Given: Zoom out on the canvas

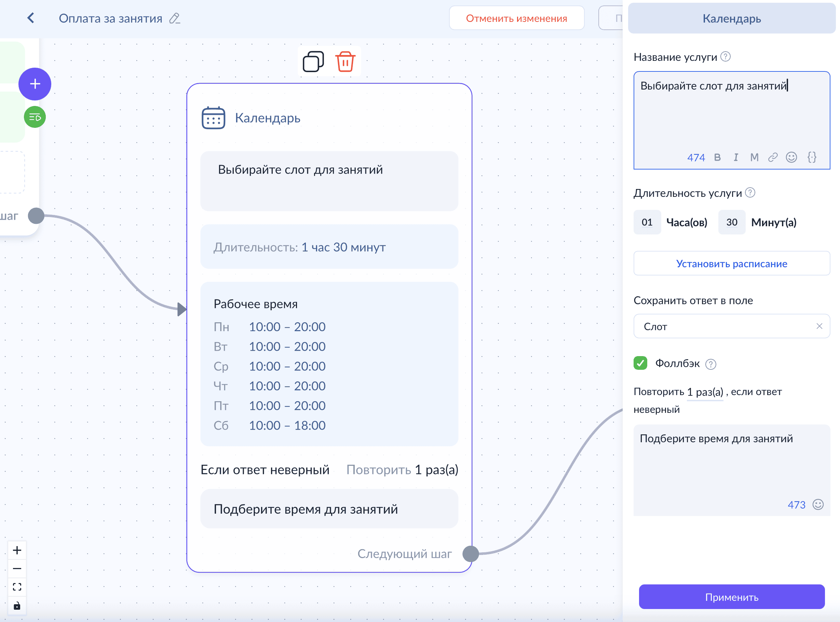Looking at the screenshot, I should click(x=17, y=569).
